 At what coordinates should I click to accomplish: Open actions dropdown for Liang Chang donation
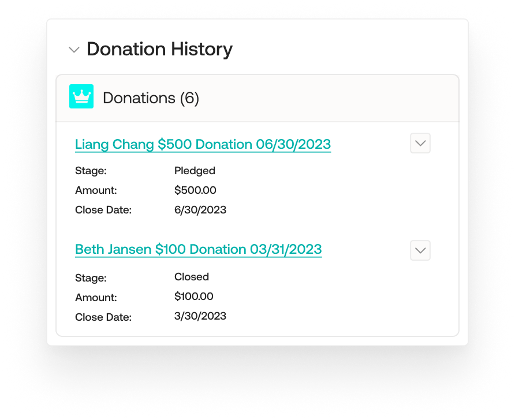click(420, 143)
